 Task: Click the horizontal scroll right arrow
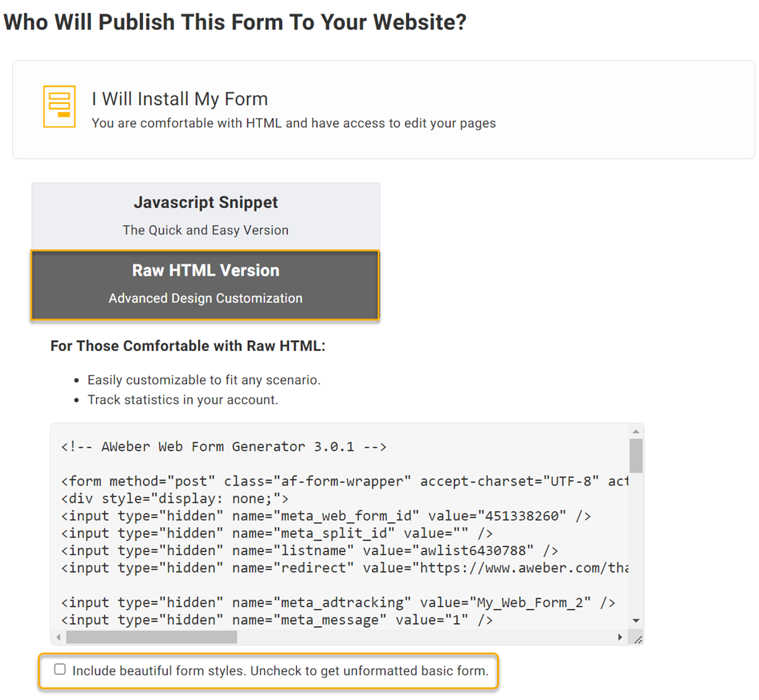tap(620, 637)
